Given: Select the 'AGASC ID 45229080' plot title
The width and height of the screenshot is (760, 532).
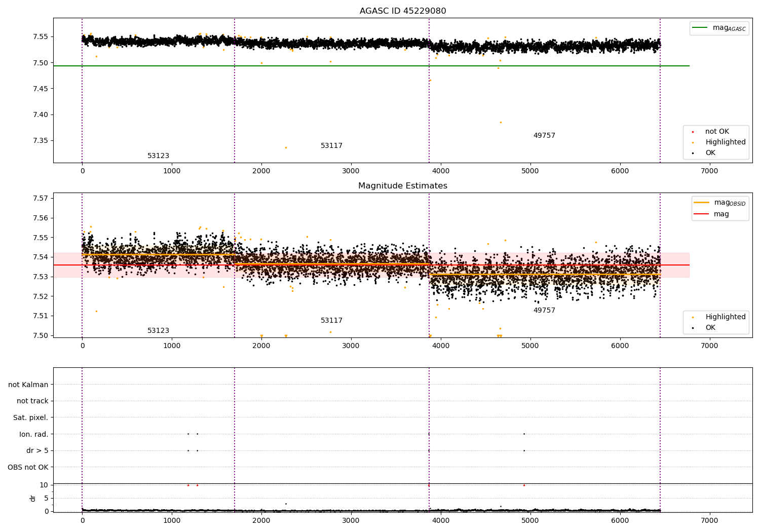Looking at the screenshot, I should 402,11.
